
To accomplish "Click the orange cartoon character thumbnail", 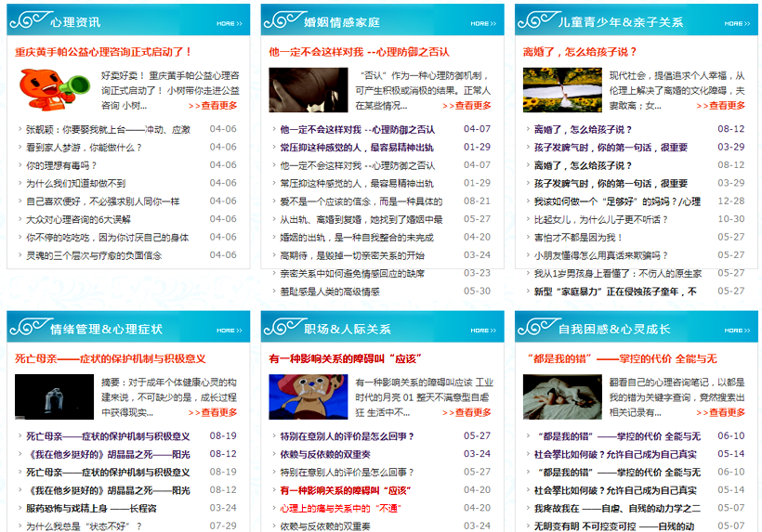I will coord(48,90).
